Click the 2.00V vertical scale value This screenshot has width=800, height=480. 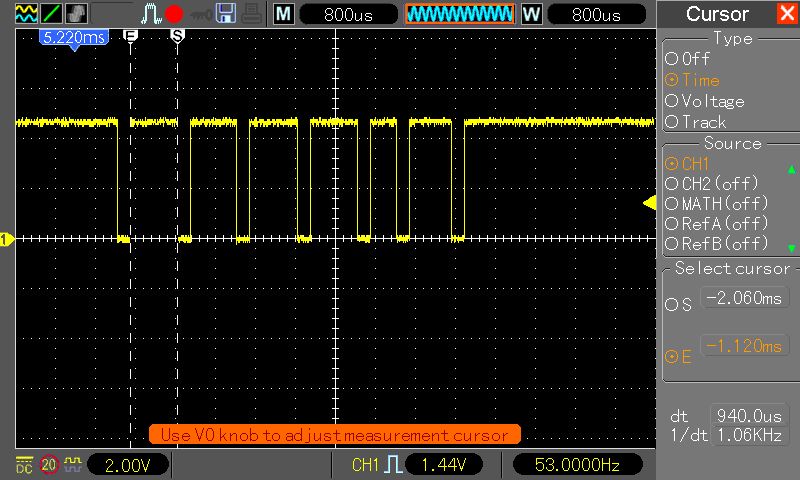(x=128, y=465)
